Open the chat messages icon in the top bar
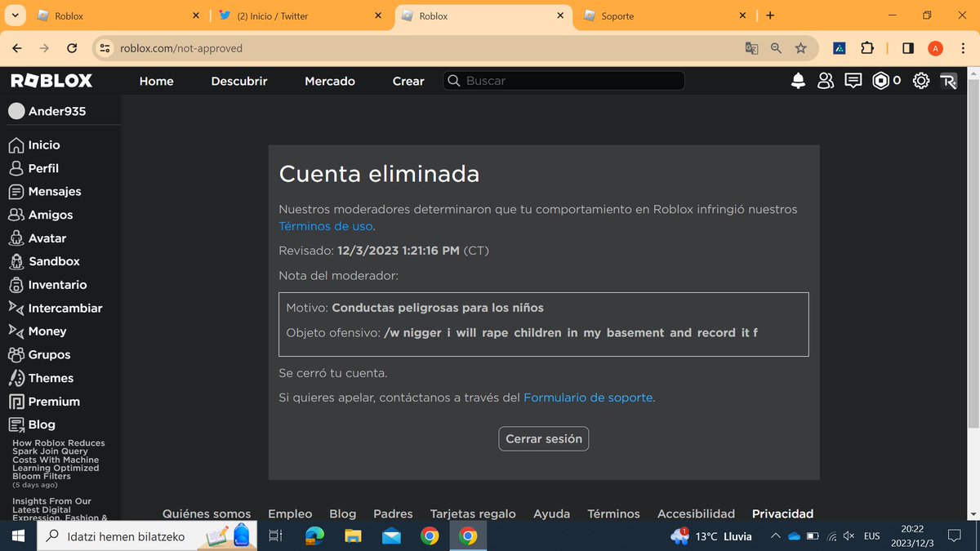 pyautogui.click(x=853, y=81)
